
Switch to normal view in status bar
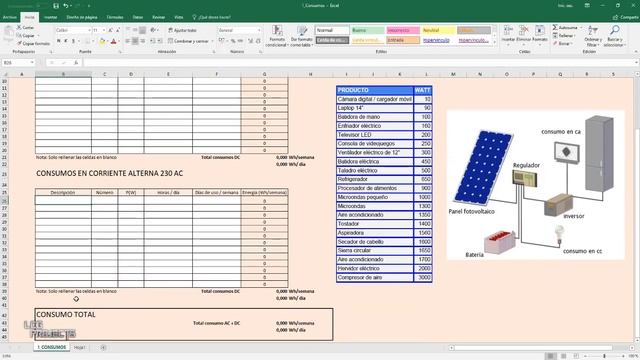(550, 356)
